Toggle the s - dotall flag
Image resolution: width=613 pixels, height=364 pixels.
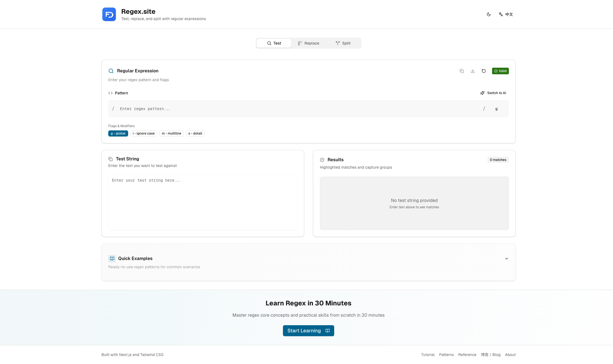(195, 133)
